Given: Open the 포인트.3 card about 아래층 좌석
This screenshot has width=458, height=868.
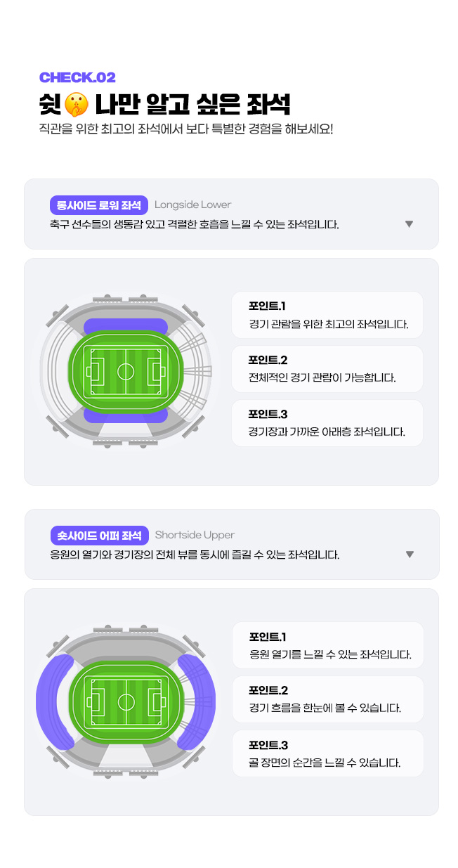Looking at the screenshot, I should (x=327, y=423).
